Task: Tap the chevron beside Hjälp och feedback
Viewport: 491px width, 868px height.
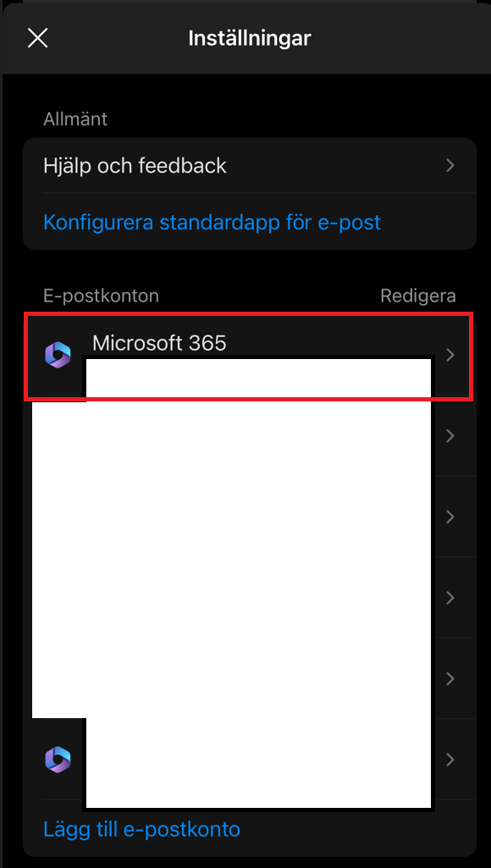Action: click(x=450, y=165)
